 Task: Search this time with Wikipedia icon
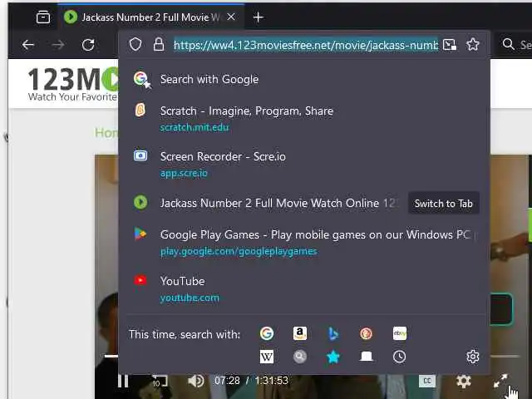click(x=267, y=357)
